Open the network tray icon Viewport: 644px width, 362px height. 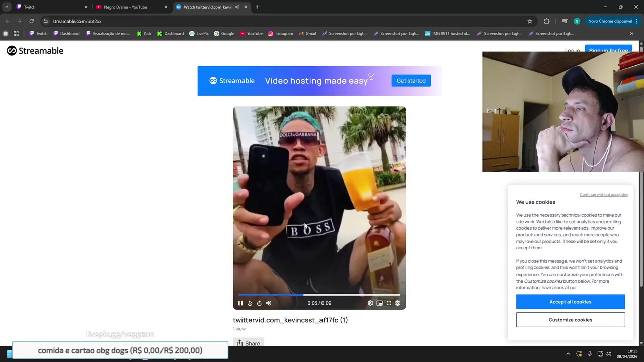click(600, 354)
